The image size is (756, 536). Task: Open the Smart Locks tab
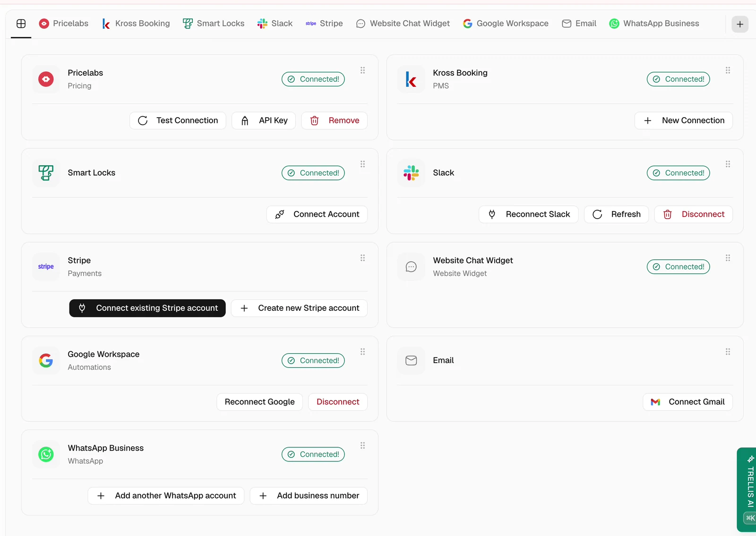point(214,24)
